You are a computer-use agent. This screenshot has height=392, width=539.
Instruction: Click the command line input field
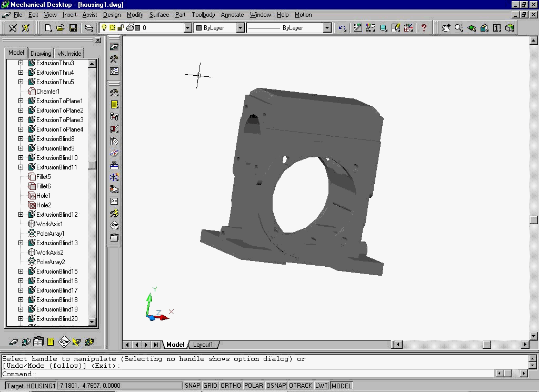coord(247,374)
